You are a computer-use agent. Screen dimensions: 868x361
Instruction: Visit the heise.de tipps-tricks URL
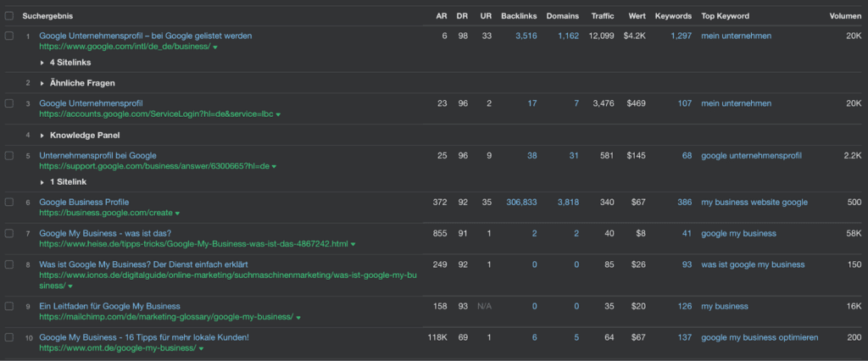coord(194,244)
